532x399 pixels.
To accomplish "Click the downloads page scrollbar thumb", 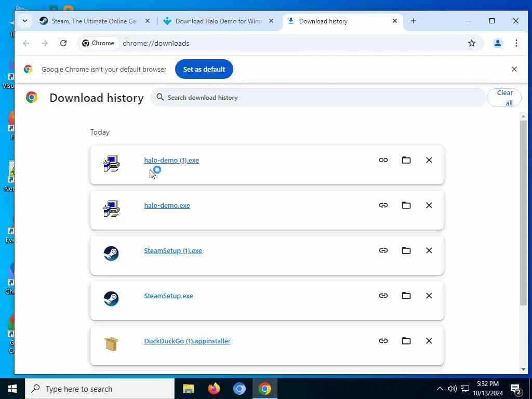I will 523,213.
